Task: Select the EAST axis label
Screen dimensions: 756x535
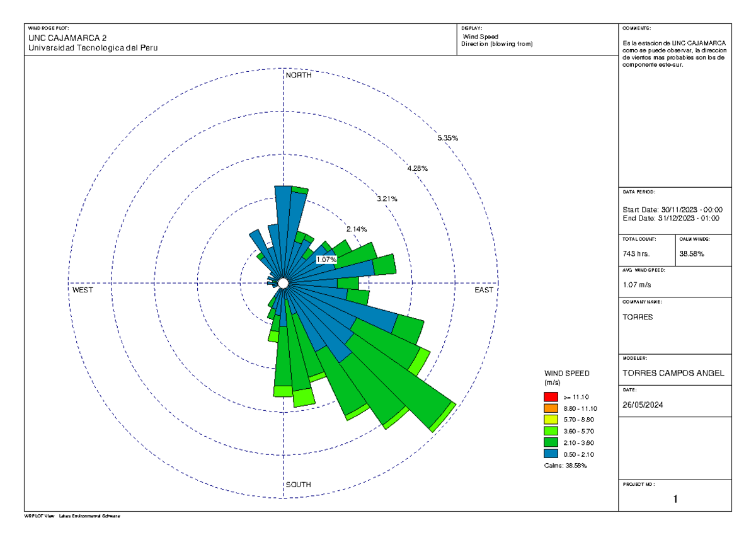Action: coord(484,290)
